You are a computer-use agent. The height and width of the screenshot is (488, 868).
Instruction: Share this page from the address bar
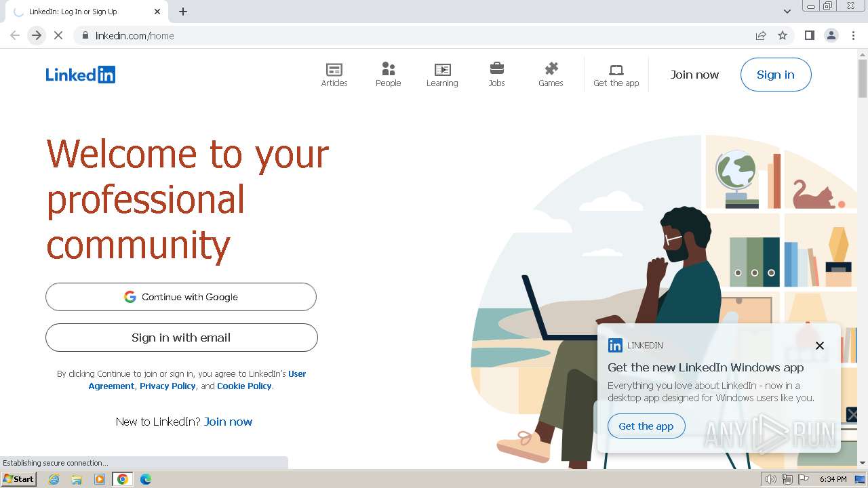(761, 35)
